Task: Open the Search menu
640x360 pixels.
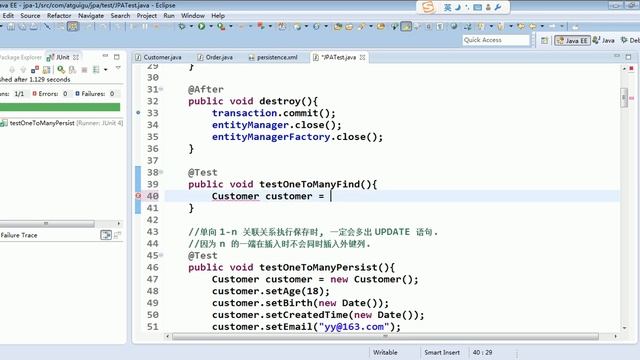Action: (x=120, y=16)
